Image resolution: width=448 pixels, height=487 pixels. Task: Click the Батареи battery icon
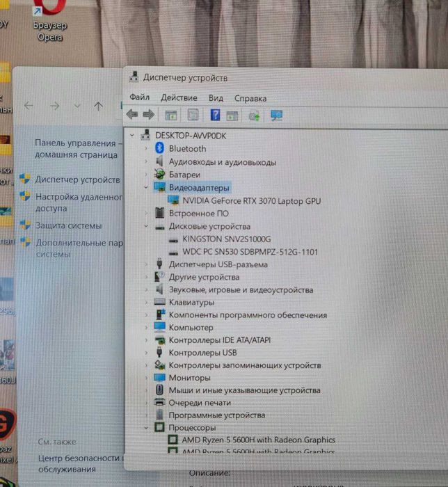(x=159, y=174)
